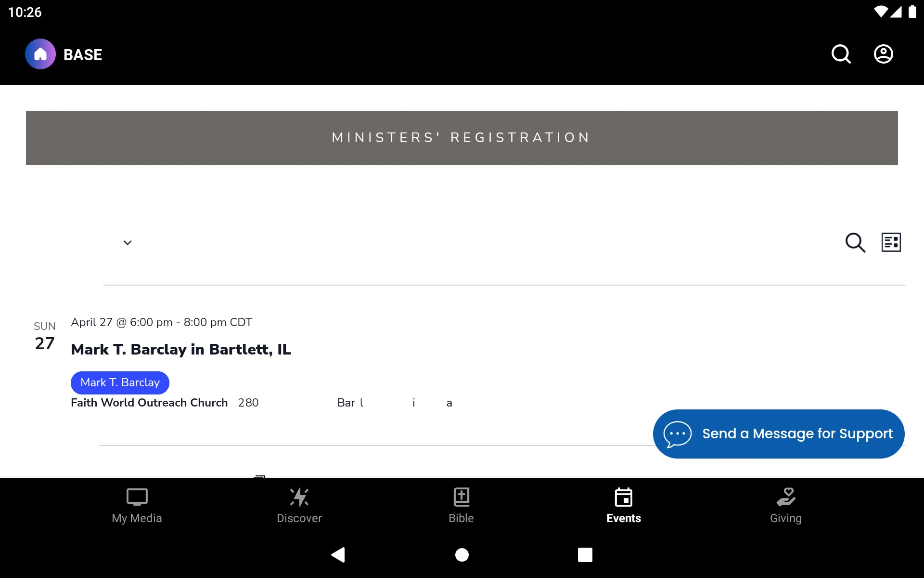Click the April 27 @ 6:00 pm event time

pos(161,322)
